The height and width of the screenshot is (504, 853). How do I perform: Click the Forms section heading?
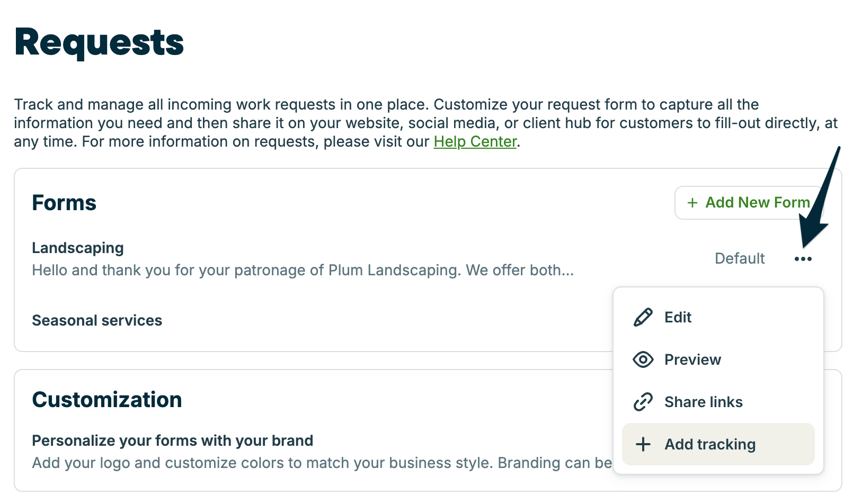(x=64, y=203)
